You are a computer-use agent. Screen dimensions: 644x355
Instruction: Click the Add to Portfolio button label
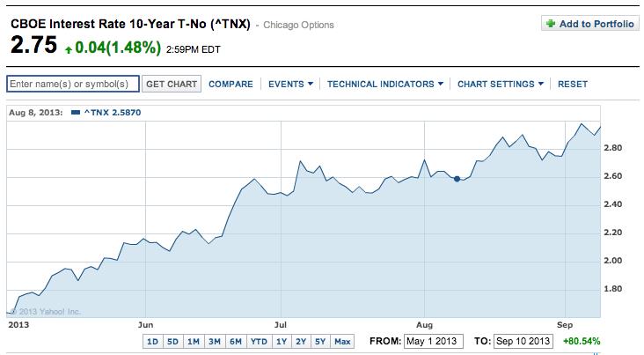click(x=596, y=24)
